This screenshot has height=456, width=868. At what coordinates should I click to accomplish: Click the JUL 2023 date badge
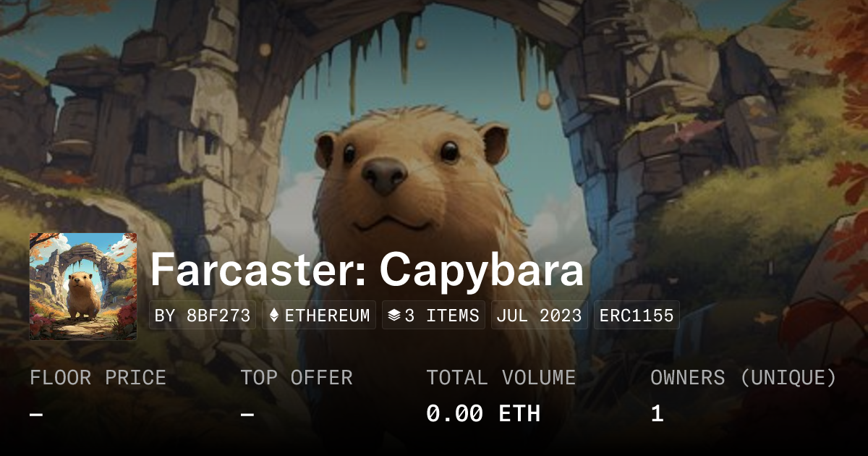pyautogui.click(x=540, y=316)
